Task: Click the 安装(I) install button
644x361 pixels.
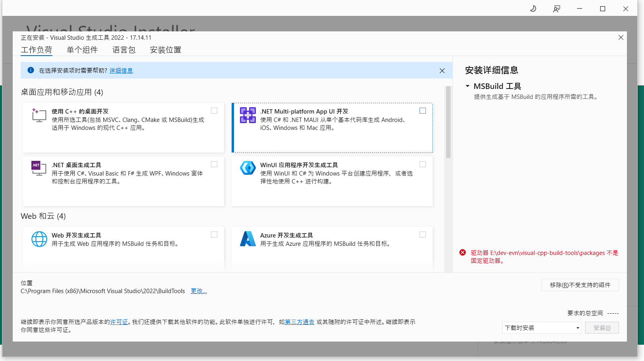Action: [x=602, y=328]
